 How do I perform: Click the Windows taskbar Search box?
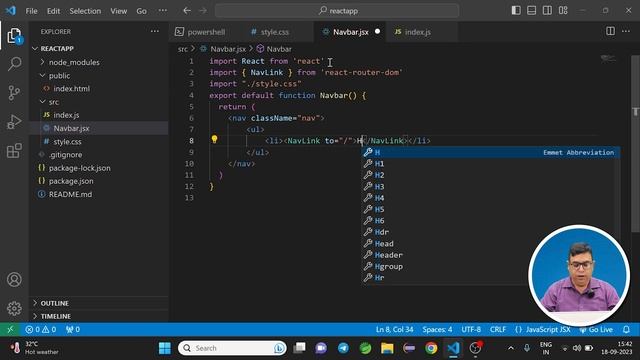point(232,348)
